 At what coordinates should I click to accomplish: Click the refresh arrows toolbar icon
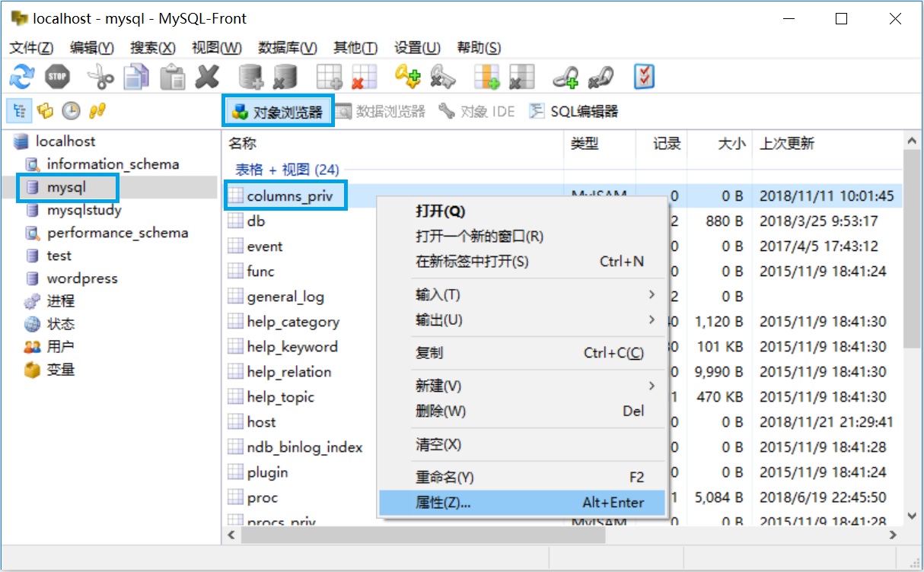pos(22,76)
